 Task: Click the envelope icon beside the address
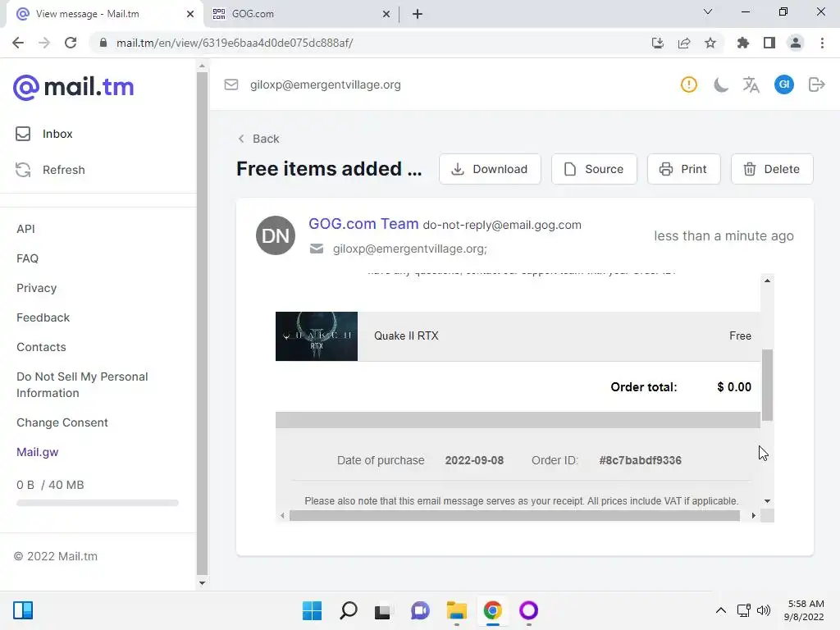pos(231,84)
